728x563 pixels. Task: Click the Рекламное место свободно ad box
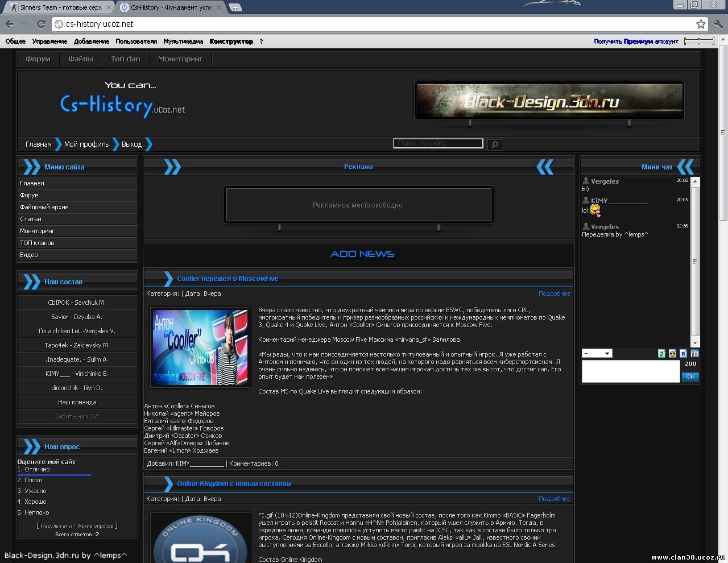tap(358, 205)
